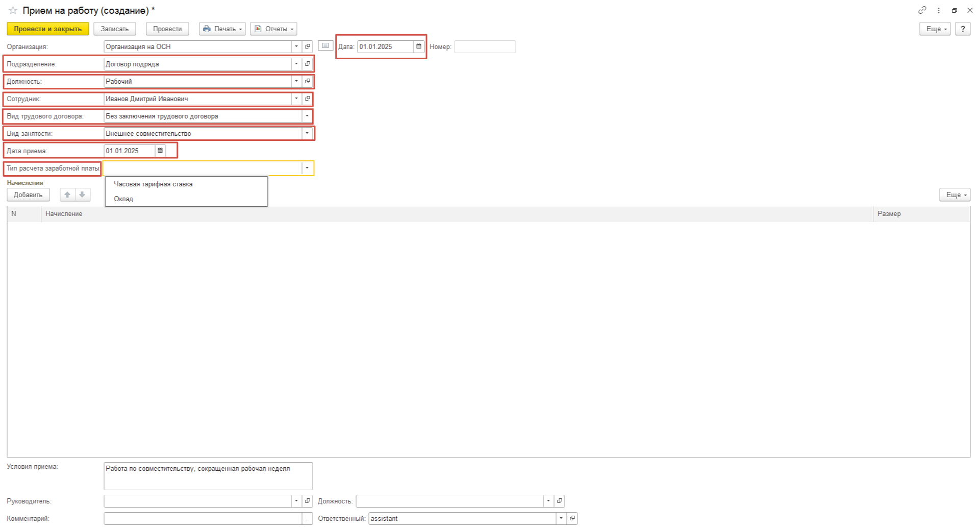The width and height of the screenshot is (980, 530).
Task: Click move row up arrow in Начисления
Action: (67, 195)
